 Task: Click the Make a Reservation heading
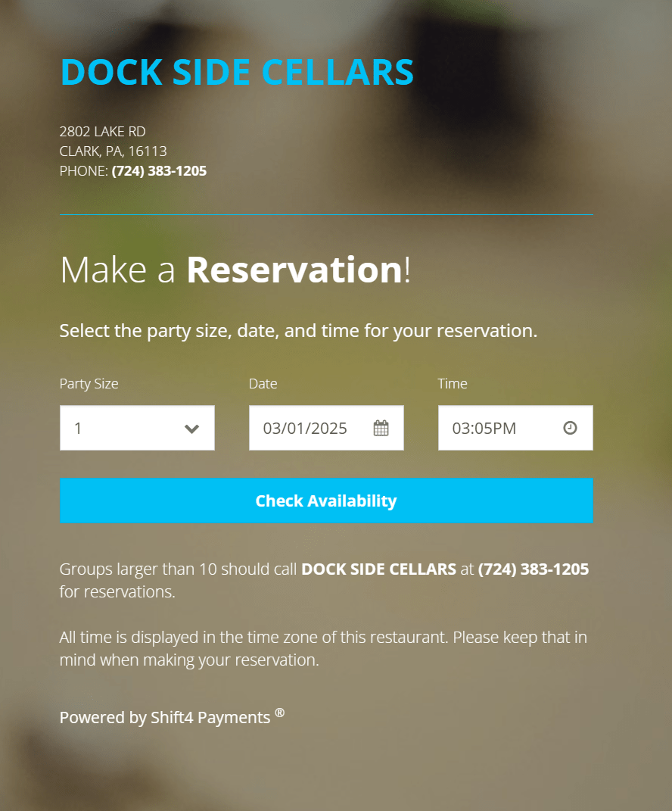point(235,270)
